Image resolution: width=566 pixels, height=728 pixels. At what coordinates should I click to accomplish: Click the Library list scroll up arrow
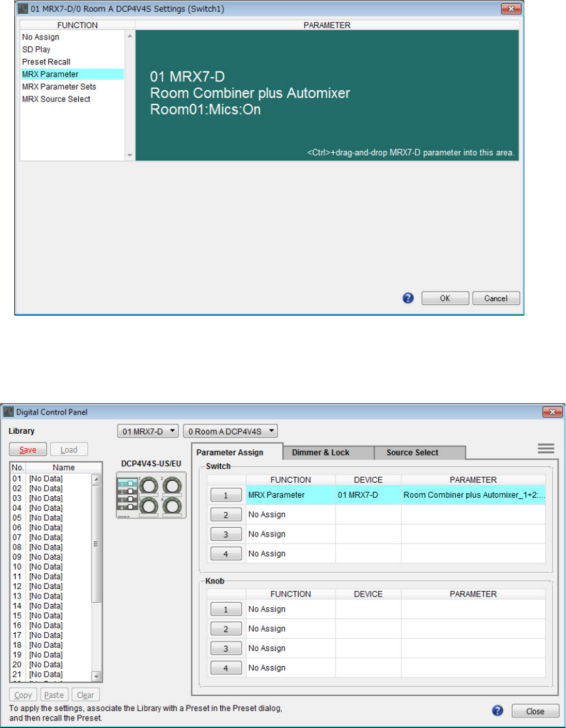(96, 479)
